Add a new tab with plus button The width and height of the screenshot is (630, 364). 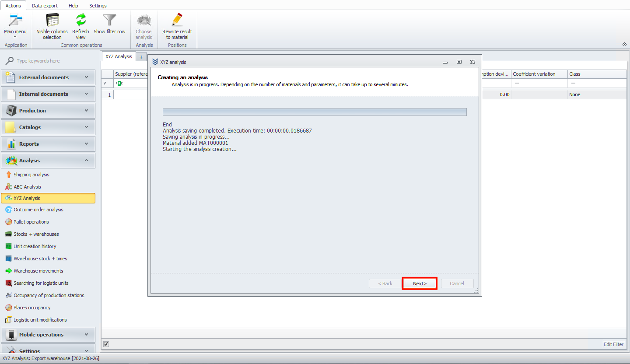point(141,57)
